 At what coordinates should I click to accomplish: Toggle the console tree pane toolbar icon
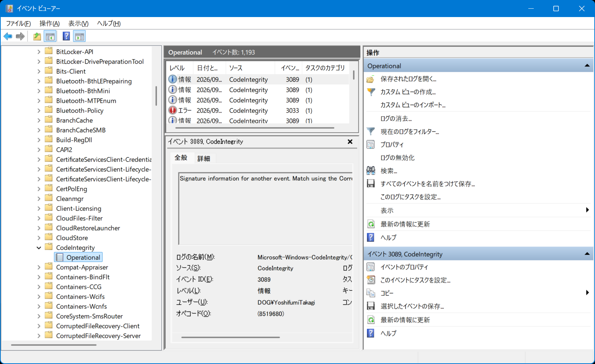[x=50, y=36]
